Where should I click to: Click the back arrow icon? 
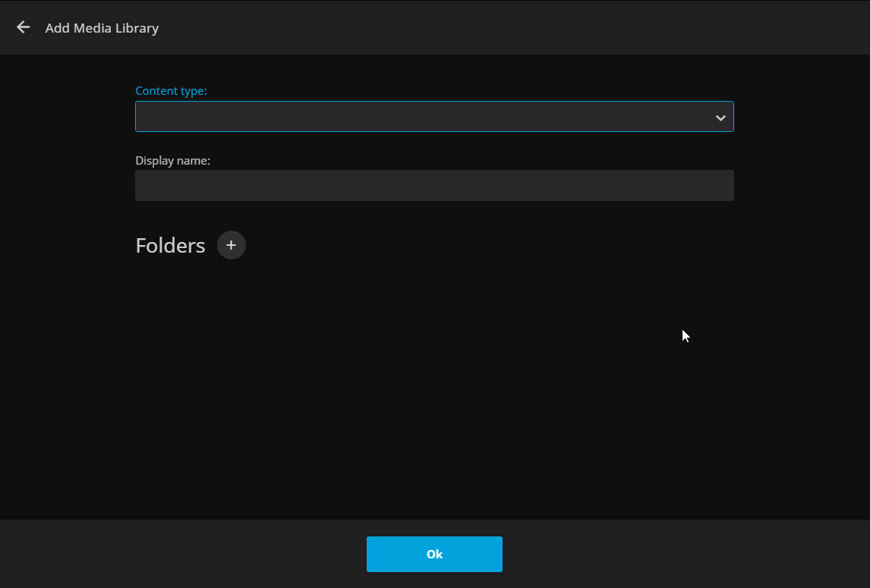click(x=24, y=27)
